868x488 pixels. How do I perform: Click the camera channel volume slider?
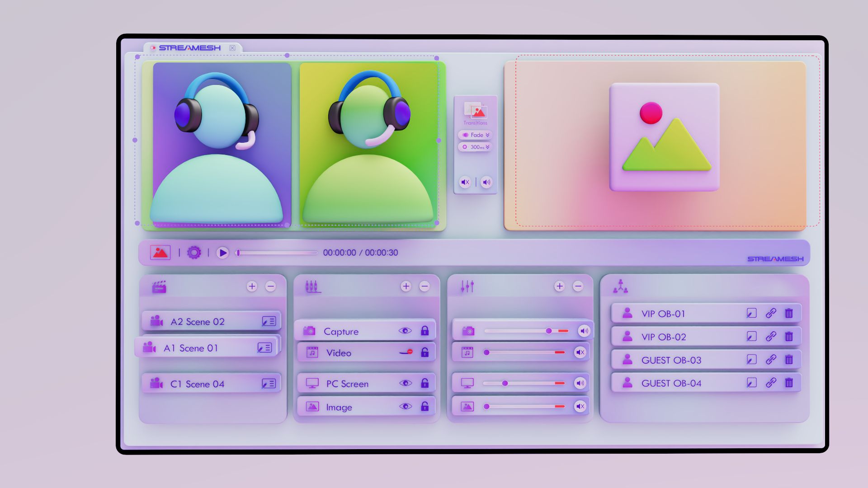(x=548, y=331)
